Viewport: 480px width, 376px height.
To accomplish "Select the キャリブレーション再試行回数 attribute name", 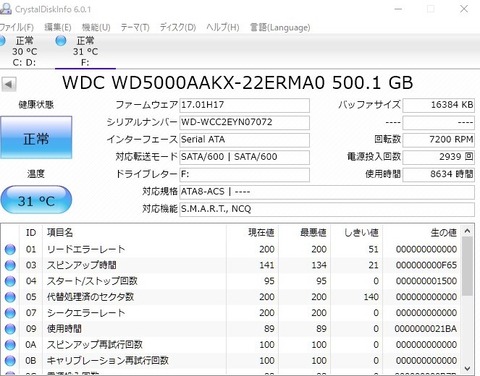I will 108,361.
